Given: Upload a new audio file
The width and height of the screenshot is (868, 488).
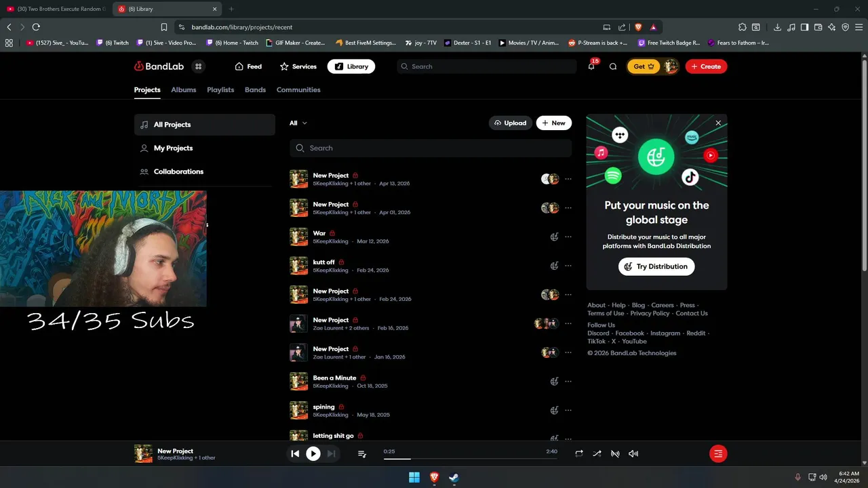Looking at the screenshot, I should (x=510, y=123).
